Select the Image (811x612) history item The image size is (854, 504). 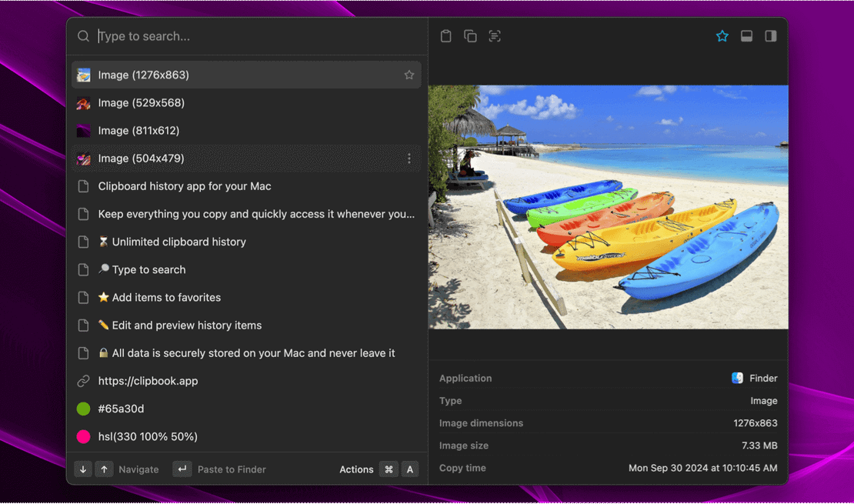[x=246, y=130]
